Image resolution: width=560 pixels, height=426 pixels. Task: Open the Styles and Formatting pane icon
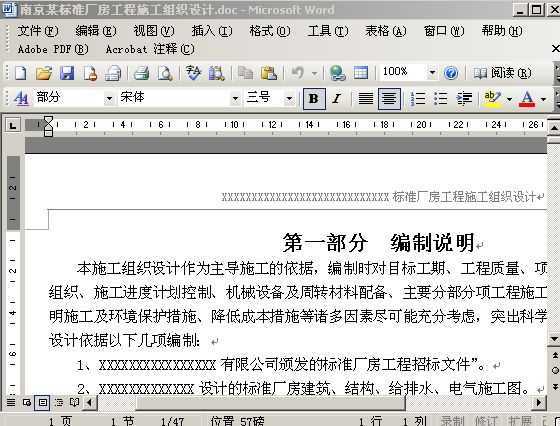(x=21, y=98)
